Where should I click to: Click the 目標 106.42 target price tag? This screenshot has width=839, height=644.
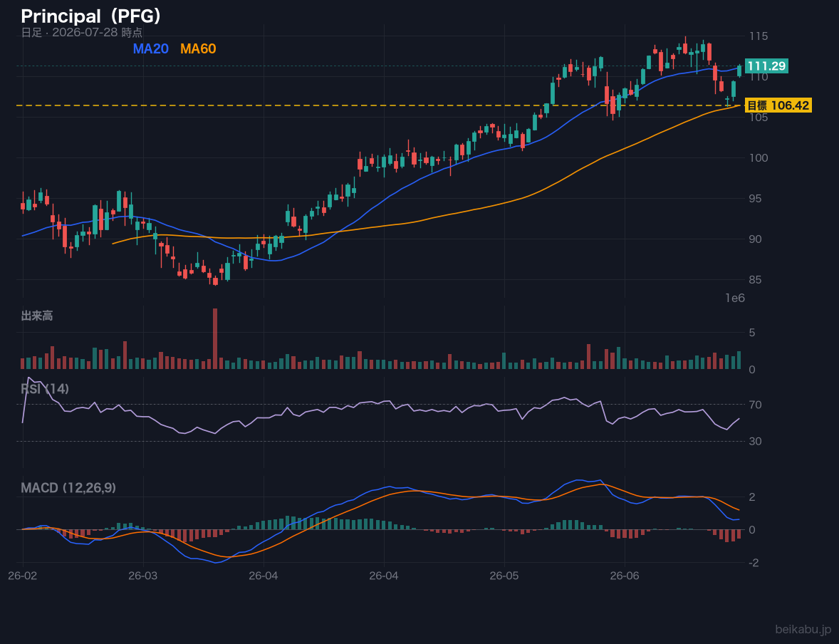tap(778, 105)
